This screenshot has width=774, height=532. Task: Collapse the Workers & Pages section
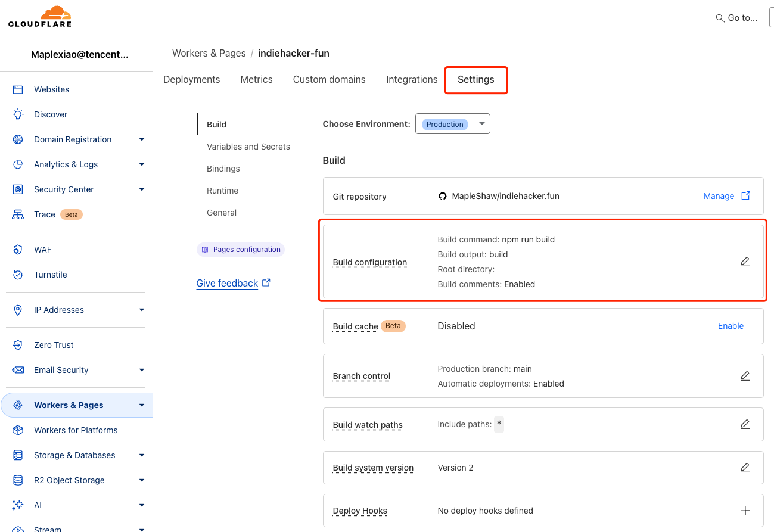tap(142, 405)
